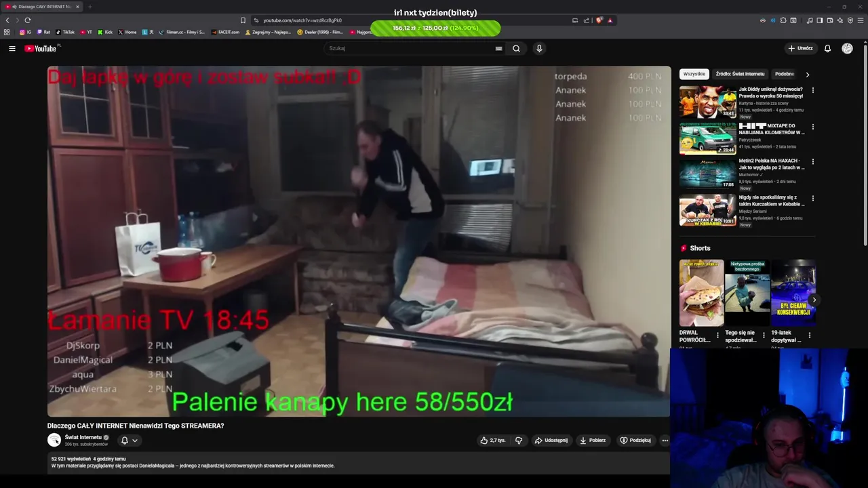868x488 pixels.
Task: Switch to the Dlaczego CAŁY INTERNET browser tab
Action: pos(42,7)
